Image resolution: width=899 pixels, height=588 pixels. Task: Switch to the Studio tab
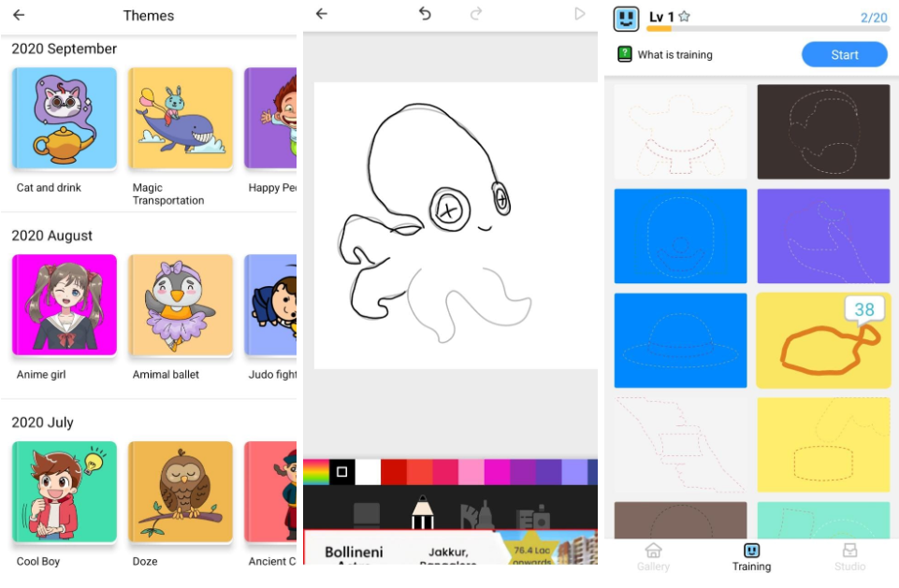(x=849, y=556)
